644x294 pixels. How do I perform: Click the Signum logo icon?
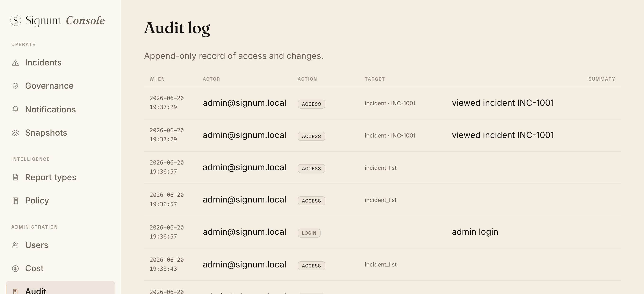click(15, 20)
